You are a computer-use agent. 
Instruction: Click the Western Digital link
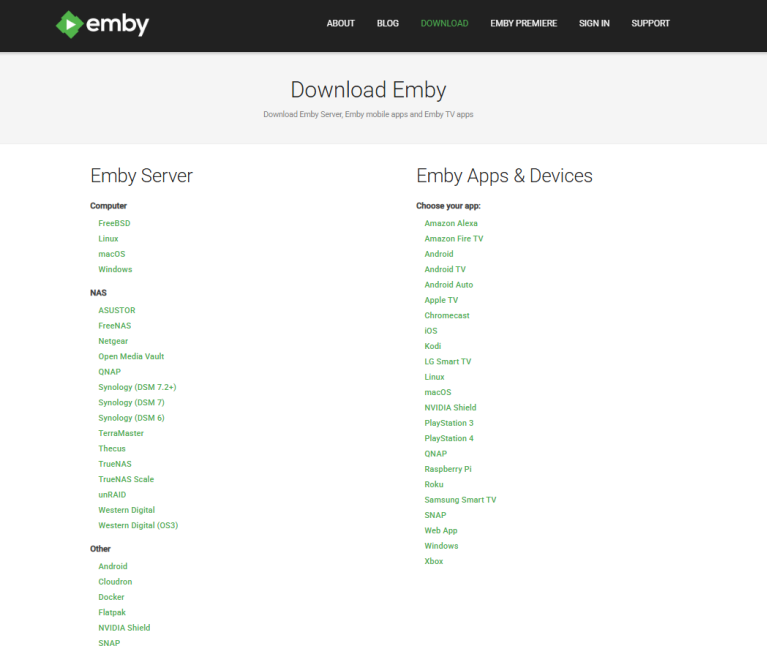click(x=126, y=510)
